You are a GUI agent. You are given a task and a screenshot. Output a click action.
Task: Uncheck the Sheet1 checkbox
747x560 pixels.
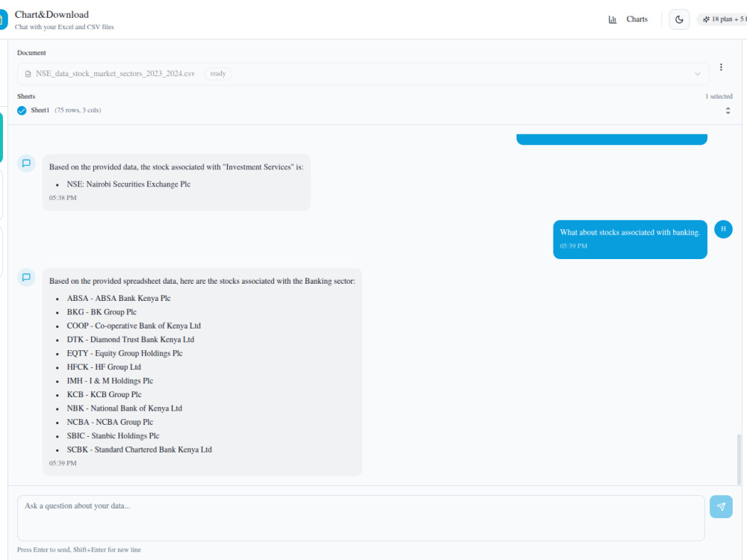tap(22, 111)
